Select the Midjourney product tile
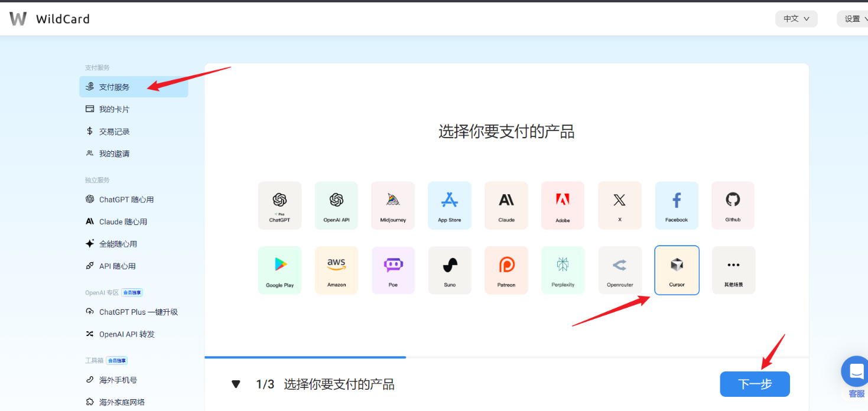The width and height of the screenshot is (868, 411). pos(393,205)
